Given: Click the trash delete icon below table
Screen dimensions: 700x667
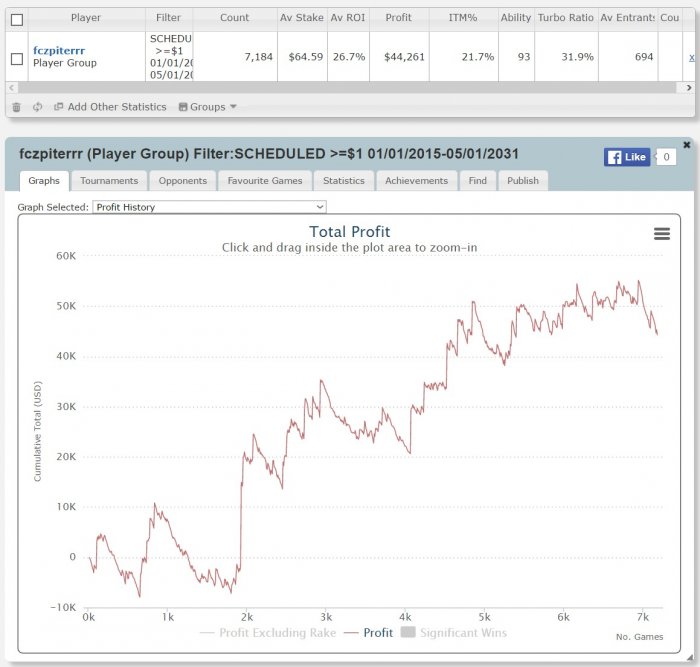Looking at the screenshot, I should coord(17,107).
